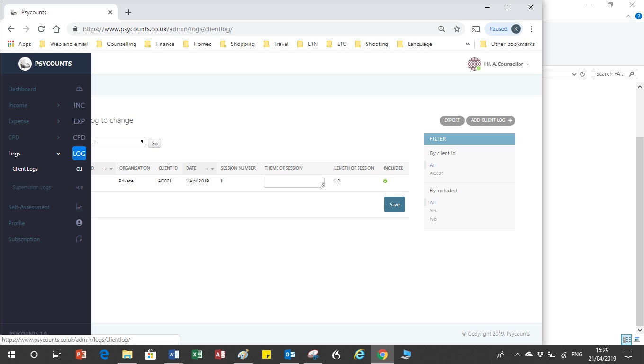
Task: Open the Other bookmarks folder
Action: pos(508,44)
